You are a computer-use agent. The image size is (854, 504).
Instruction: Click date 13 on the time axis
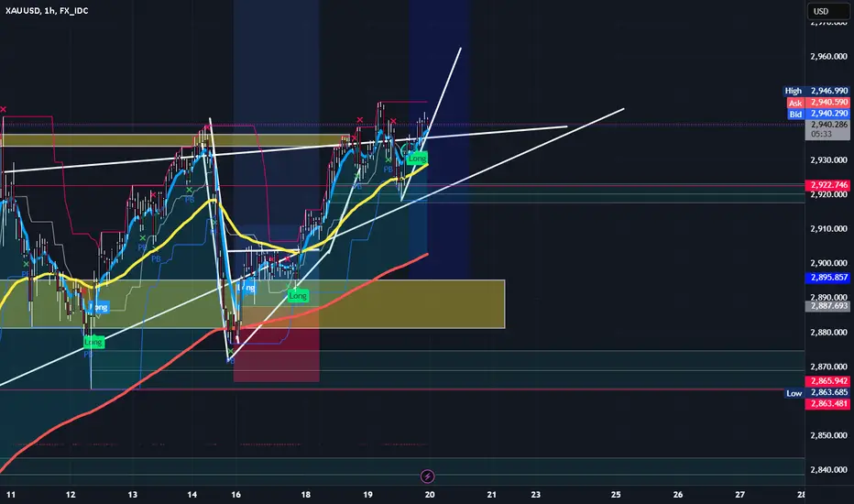point(132,495)
